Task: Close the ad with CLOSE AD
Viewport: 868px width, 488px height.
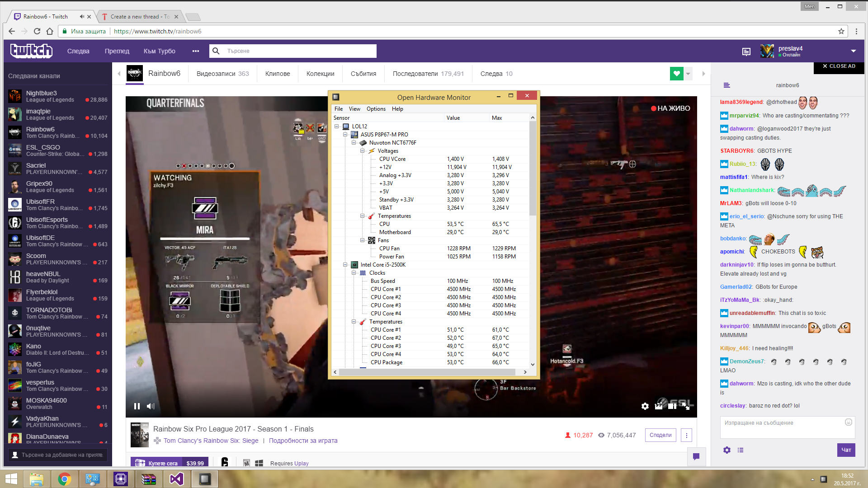Action: (x=839, y=66)
